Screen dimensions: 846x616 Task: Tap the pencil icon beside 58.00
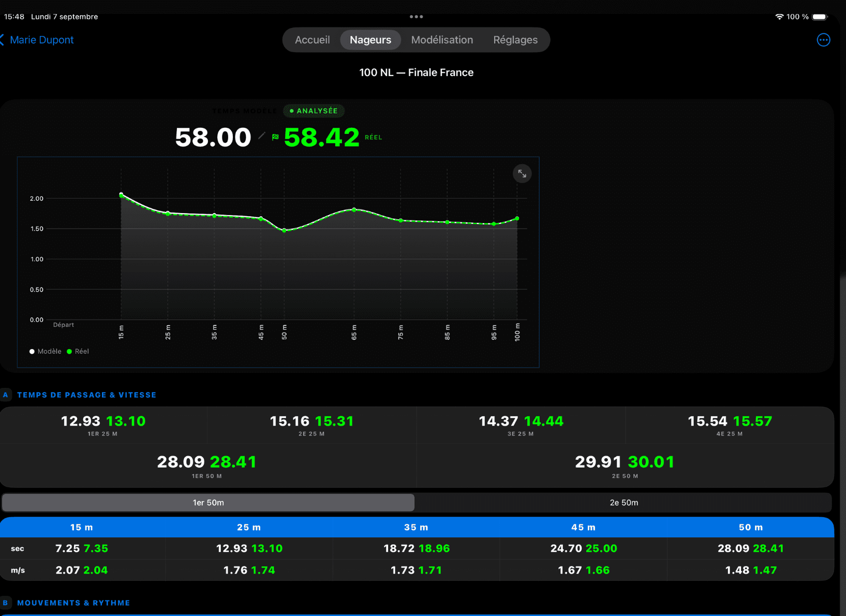click(262, 136)
